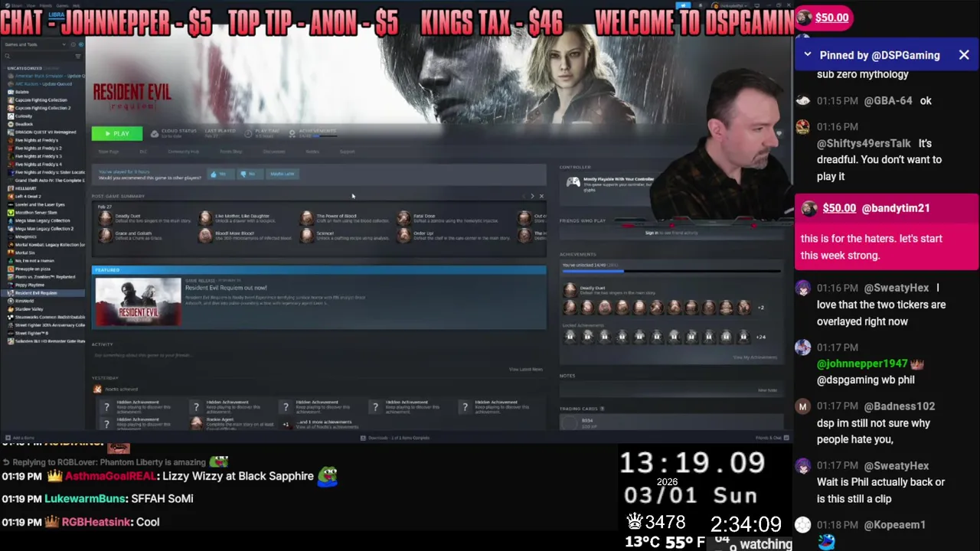Click the controller icon in the Controller panel
This screenshot has height=551, width=980.
point(573,182)
